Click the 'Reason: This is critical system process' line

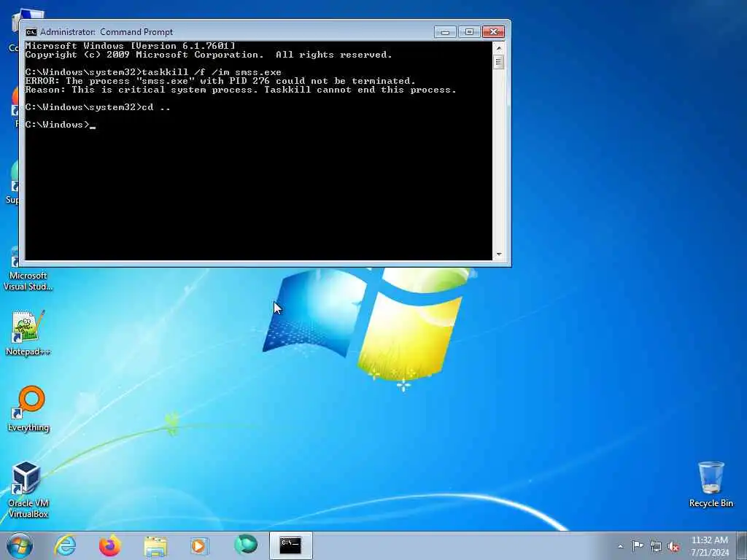(241, 90)
